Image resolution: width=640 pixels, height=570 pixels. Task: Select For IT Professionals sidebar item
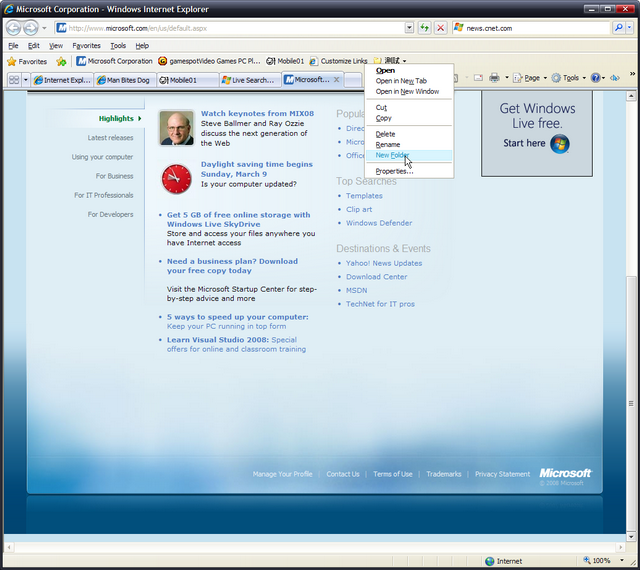pos(104,195)
